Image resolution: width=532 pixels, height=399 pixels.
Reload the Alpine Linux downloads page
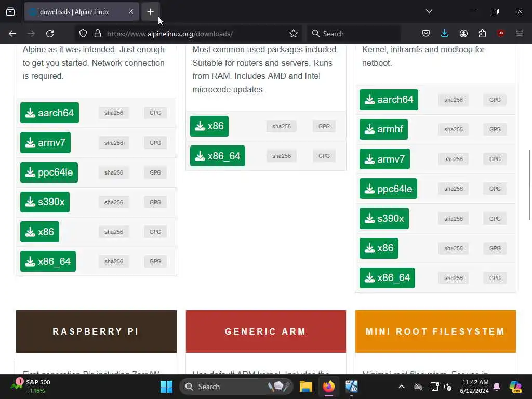pos(50,34)
